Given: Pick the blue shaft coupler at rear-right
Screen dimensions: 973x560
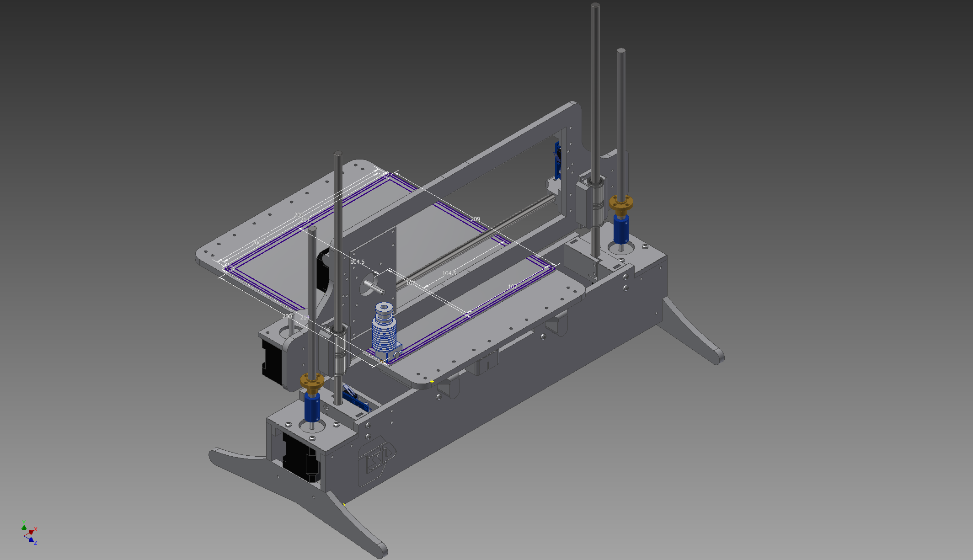Looking at the screenshot, I should (x=620, y=229).
